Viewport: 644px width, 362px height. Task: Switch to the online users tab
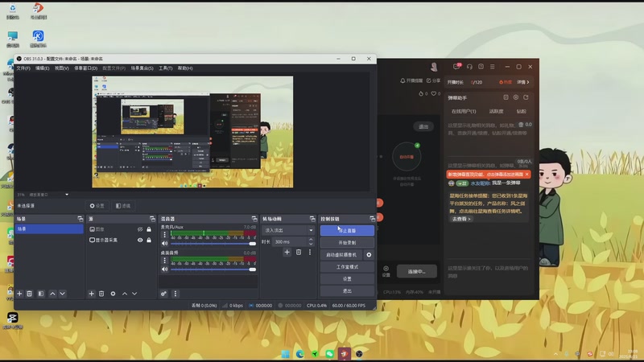(x=464, y=111)
